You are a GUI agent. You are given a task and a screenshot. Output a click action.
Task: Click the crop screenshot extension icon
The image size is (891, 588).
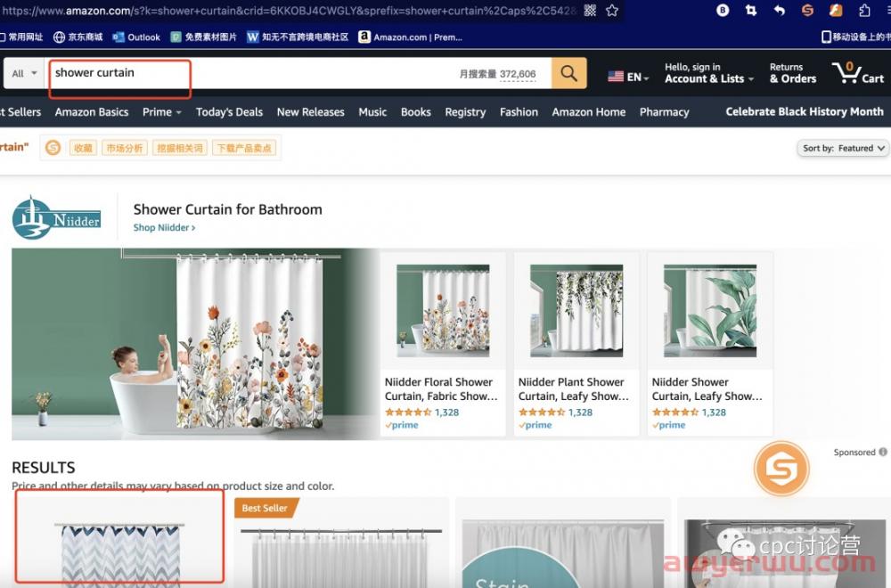[x=750, y=10]
